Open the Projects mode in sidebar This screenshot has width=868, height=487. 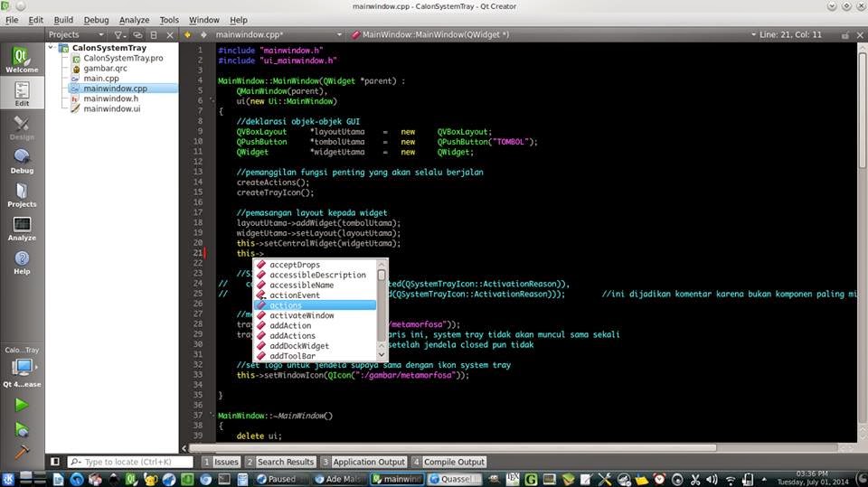22,195
